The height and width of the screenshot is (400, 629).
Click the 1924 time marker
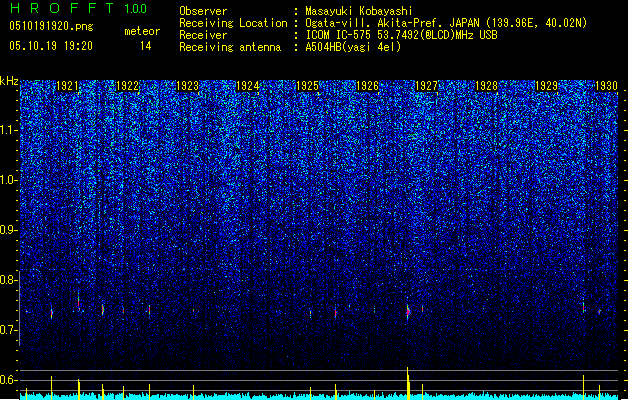pyautogui.click(x=248, y=86)
